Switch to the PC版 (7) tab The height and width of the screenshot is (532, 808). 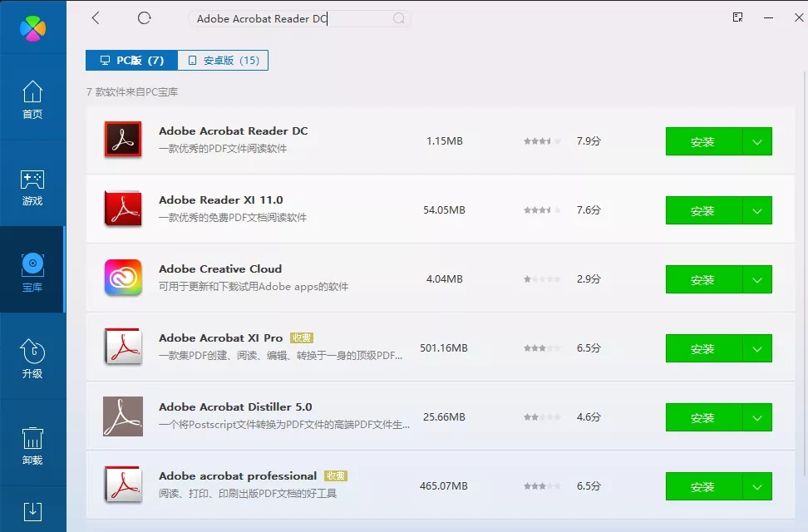[131, 60]
